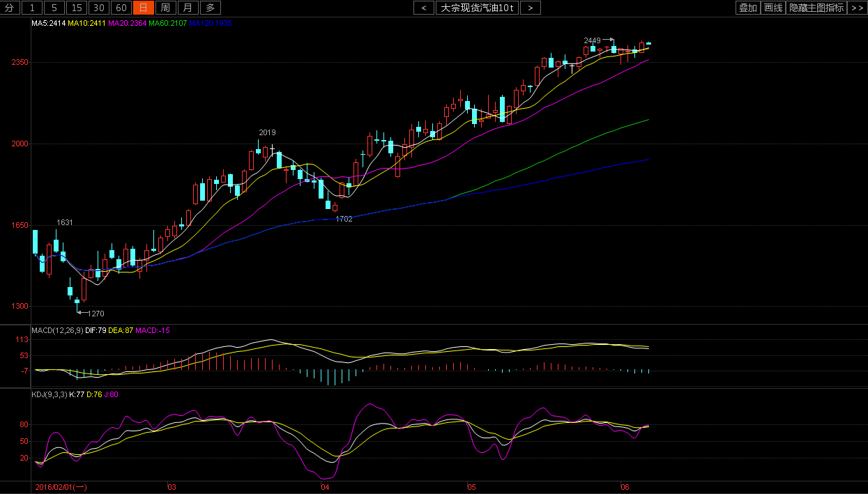The height and width of the screenshot is (494, 868).
Task: Click the 大宗现货汽油10t instrument name
Action: (478, 8)
